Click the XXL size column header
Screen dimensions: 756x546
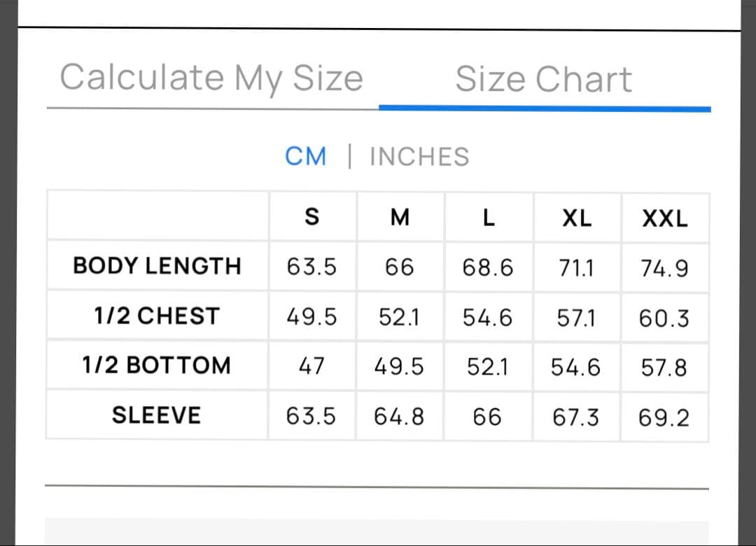tap(665, 218)
